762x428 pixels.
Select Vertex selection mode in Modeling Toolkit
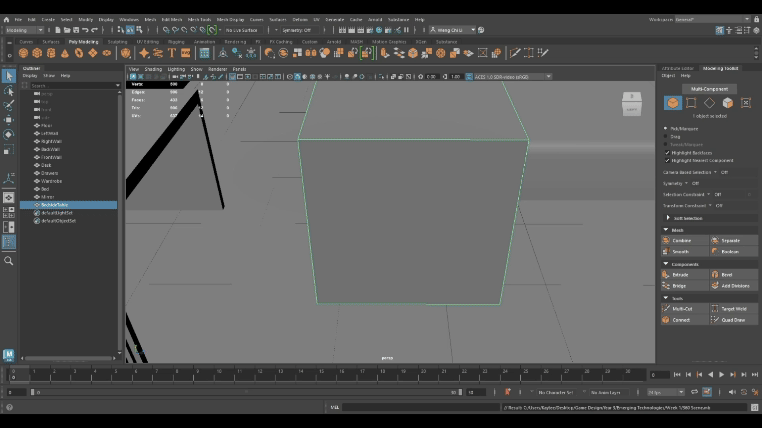coord(691,103)
